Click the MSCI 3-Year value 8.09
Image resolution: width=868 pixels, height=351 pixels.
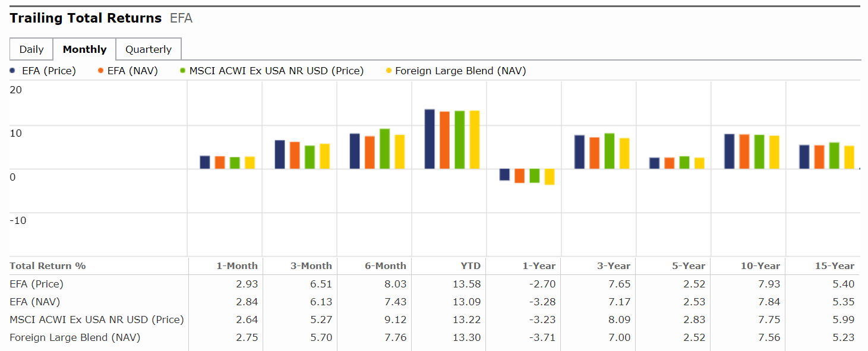click(x=620, y=320)
